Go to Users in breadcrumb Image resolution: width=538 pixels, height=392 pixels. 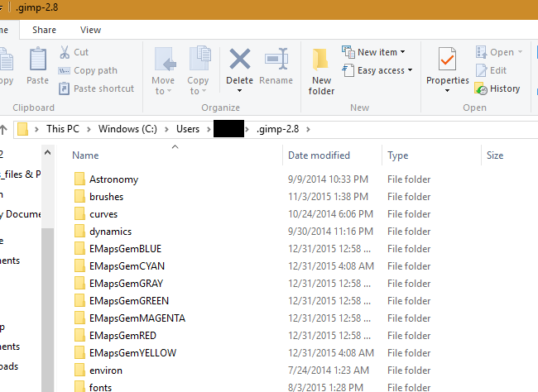point(188,129)
